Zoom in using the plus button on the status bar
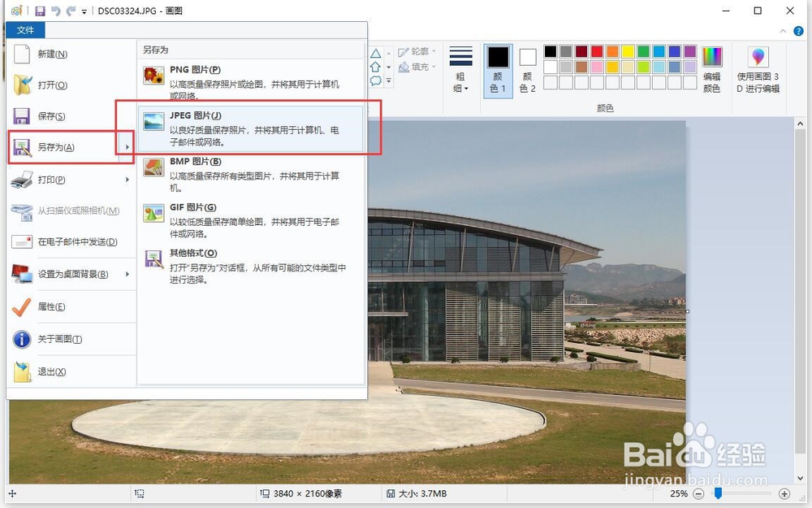812x508 pixels. 784,493
